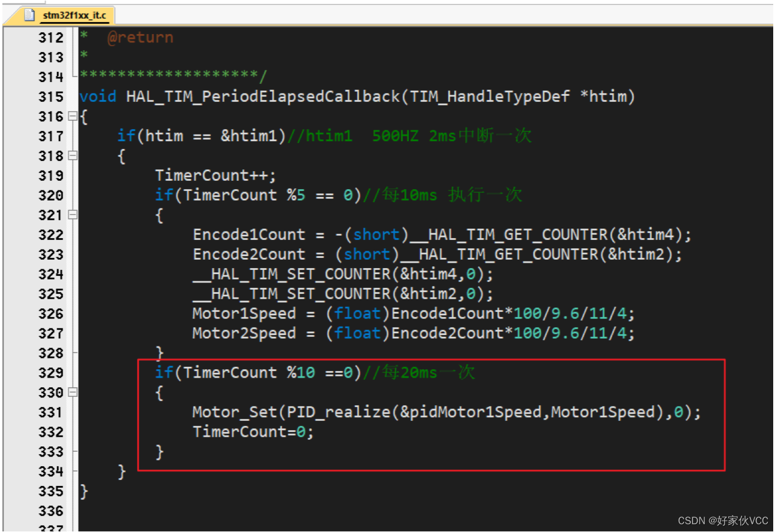
Task: Click __HAL_TIM_GET_COUNTER(&htim2) on line 323
Action: [536, 254]
